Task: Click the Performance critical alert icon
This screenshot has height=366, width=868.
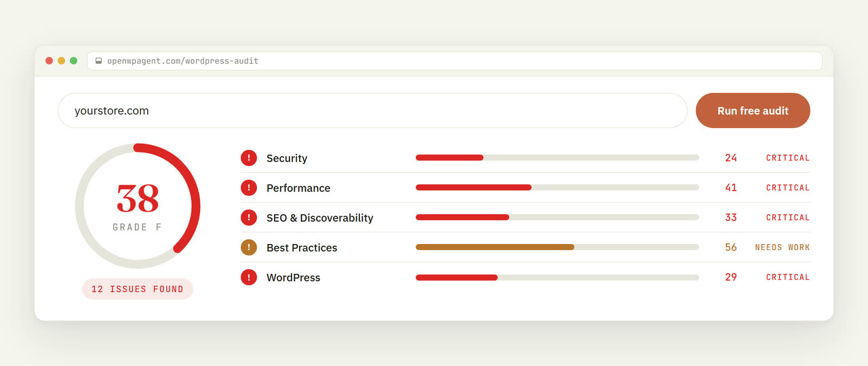Action: coord(249,188)
